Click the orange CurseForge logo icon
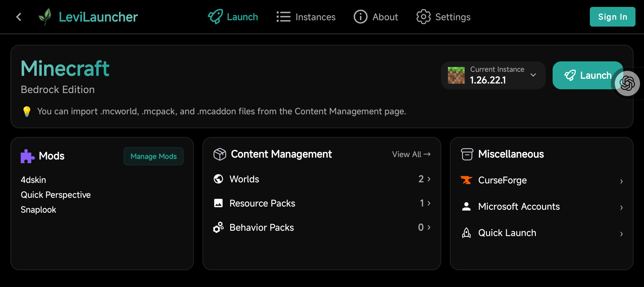 pyautogui.click(x=466, y=180)
